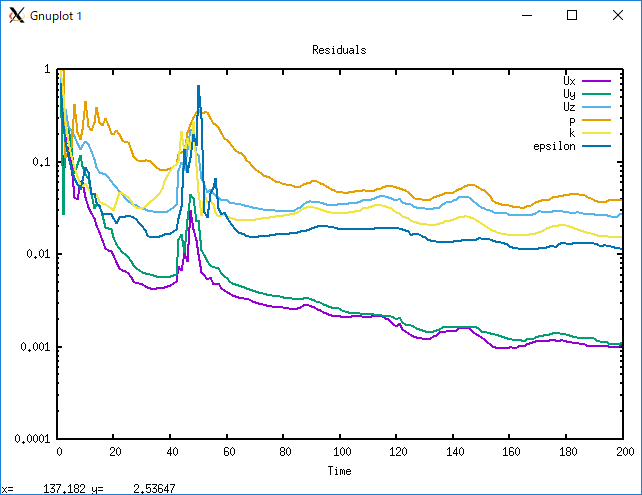Screen dimensions: 642x495
Task: Click the Residuals plot title
Action: [339, 50]
